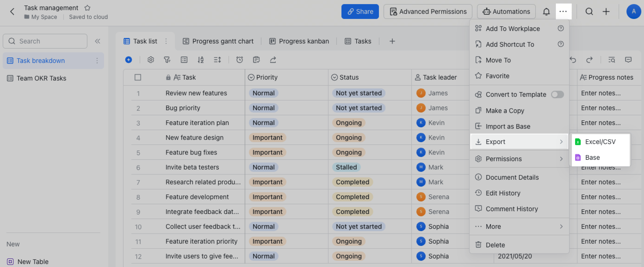Click the blue add record plus icon
The width and height of the screenshot is (644, 267).
click(x=129, y=60)
